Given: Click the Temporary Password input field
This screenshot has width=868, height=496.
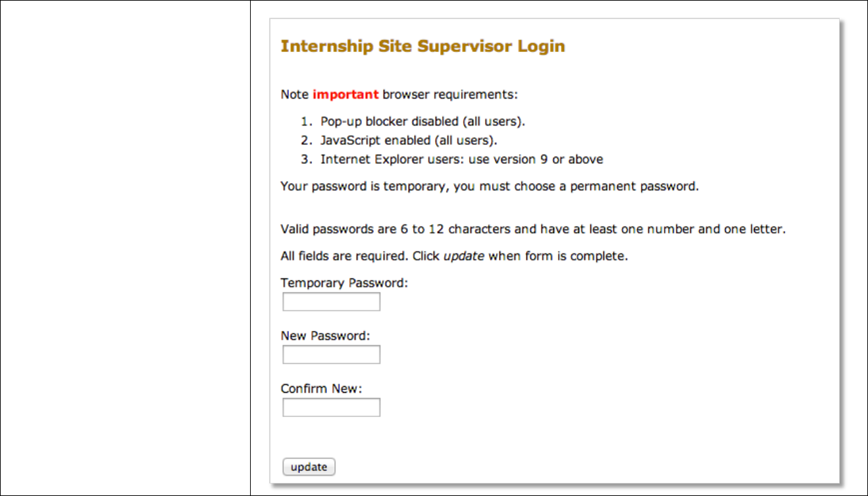Looking at the screenshot, I should (331, 302).
